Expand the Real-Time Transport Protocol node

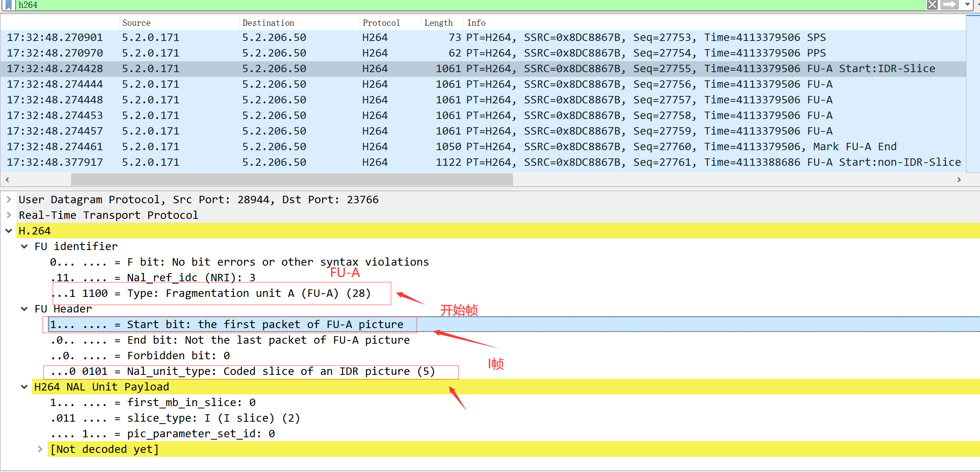click(x=9, y=215)
